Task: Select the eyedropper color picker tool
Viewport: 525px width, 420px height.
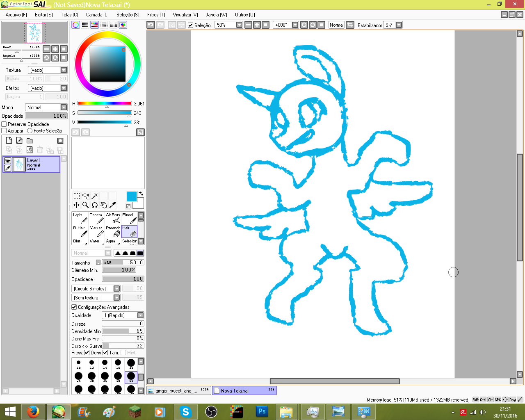Action: [113, 205]
